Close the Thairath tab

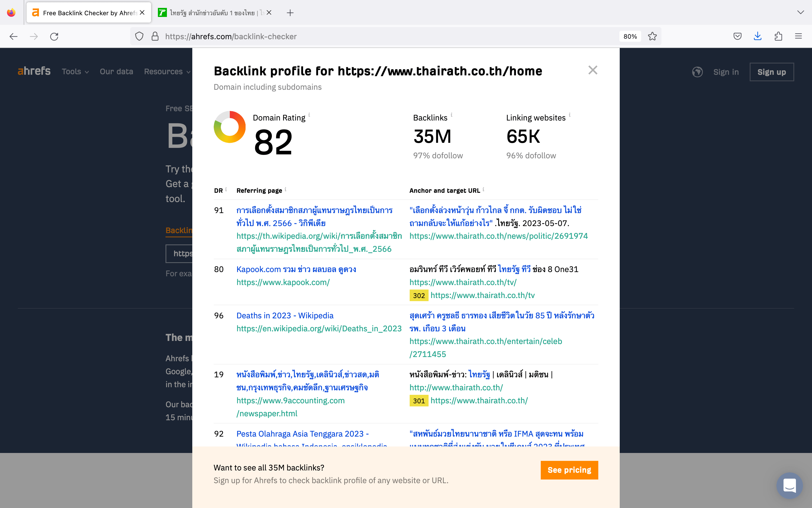coord(269,13)
